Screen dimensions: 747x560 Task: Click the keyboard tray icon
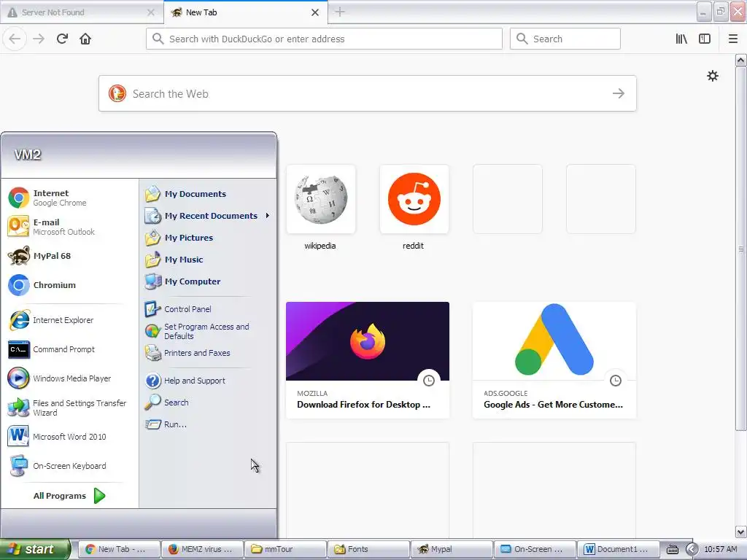672,550
